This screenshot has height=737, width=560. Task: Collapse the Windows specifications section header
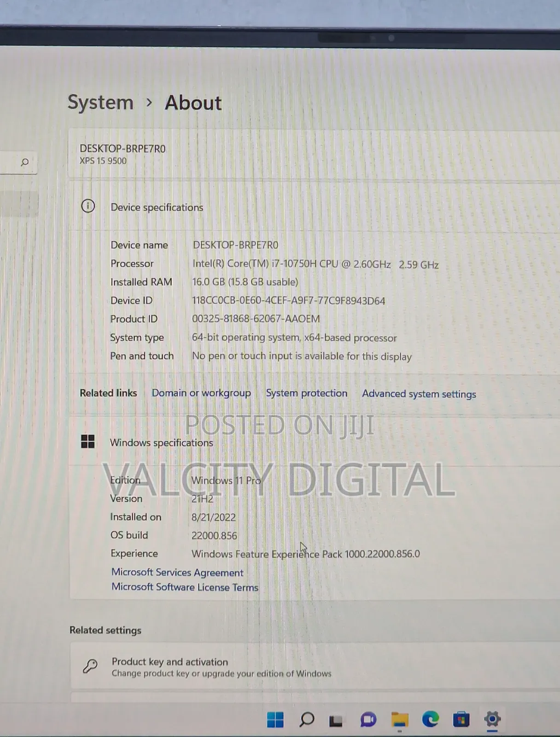314,442
